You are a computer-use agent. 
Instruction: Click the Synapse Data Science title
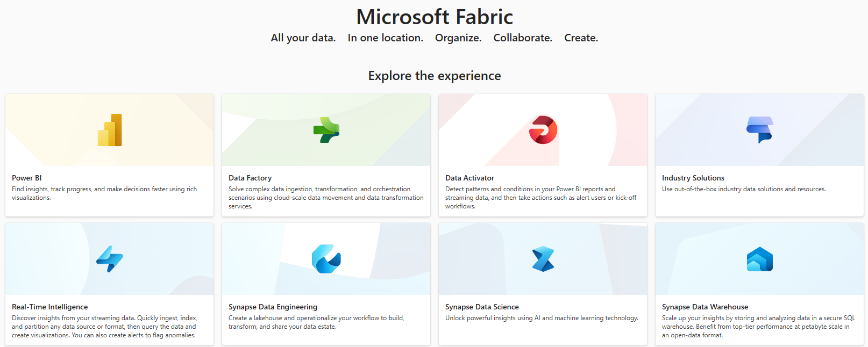pos(482,307)
